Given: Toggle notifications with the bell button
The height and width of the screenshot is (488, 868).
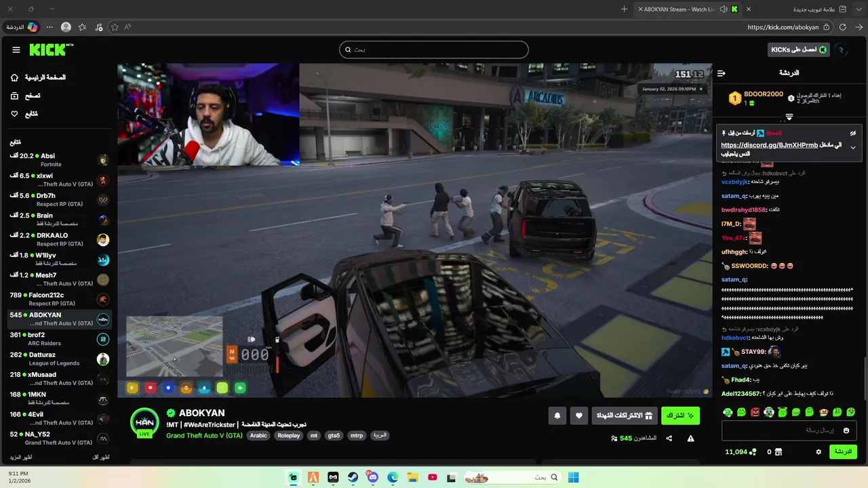Looking at the screenshot, I should coord(557,415).
